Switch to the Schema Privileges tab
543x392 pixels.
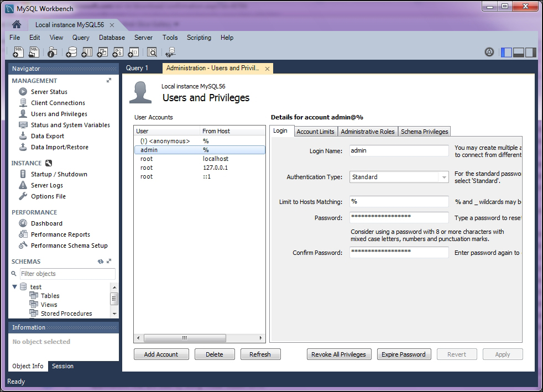coord(424,132)
